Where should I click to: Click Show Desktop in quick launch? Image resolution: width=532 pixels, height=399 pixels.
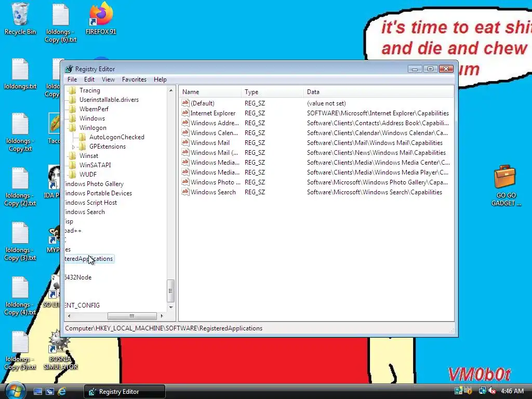[x=37, y=392]
